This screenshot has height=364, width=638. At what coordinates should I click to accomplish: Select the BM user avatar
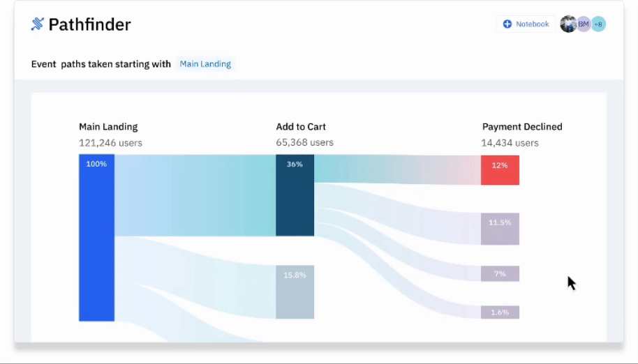584,24
